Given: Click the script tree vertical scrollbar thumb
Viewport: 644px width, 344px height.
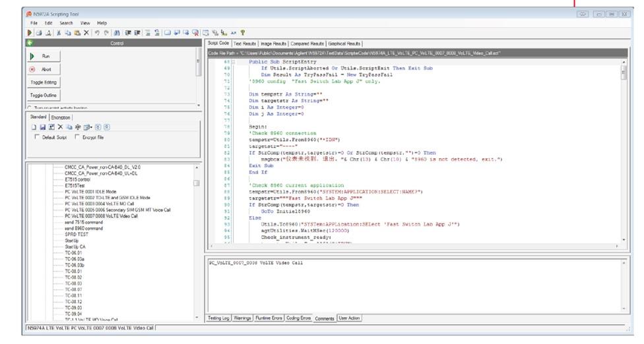Looking at the screenshot, I should [197, 183].
